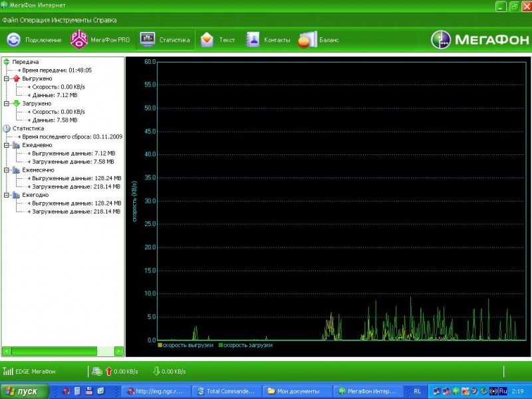Collapse the Загружено tree node
Screen dimensions: 532x399
point(7,104)
